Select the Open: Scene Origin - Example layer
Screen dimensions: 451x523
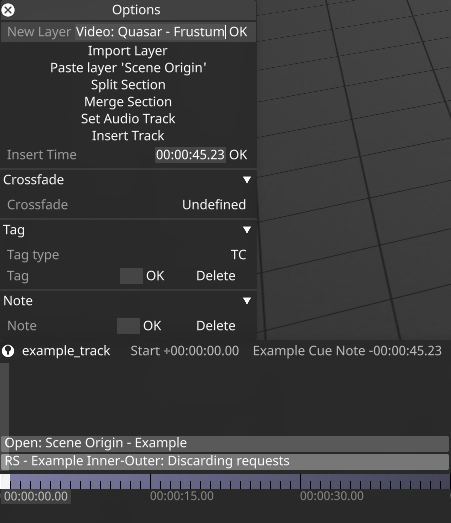(225, 443)
